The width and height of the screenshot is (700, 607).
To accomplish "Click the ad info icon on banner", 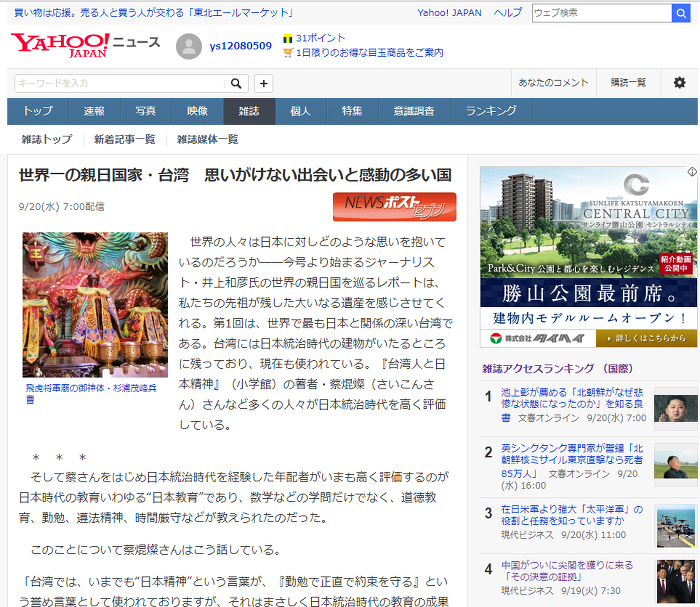I will point(692,171).
